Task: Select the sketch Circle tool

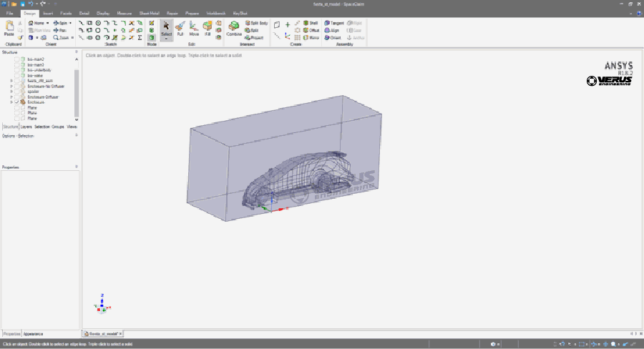Action: tap(98, 23)
